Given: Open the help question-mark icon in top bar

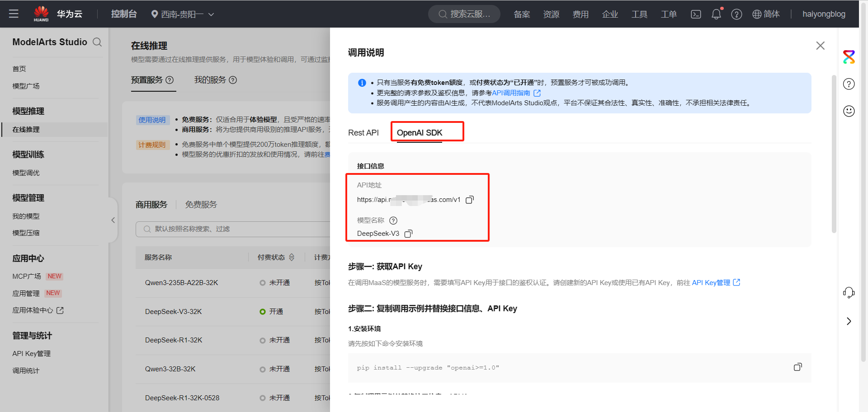Looking at the screenshot, I should tap(736, 14).
